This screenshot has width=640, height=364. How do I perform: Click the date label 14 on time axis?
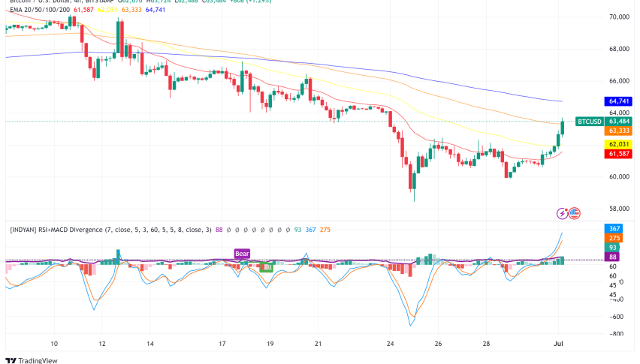(150, 344)
